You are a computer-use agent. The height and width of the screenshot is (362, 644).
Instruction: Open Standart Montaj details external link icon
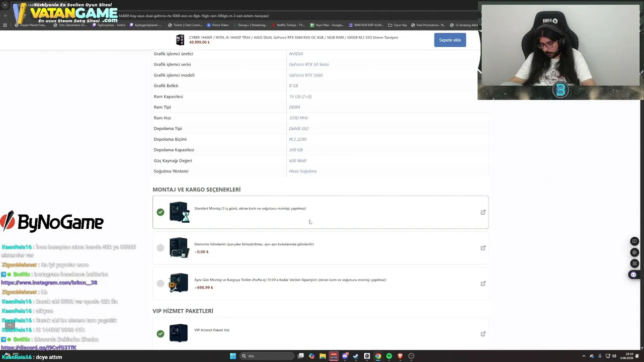click(483, 212)
